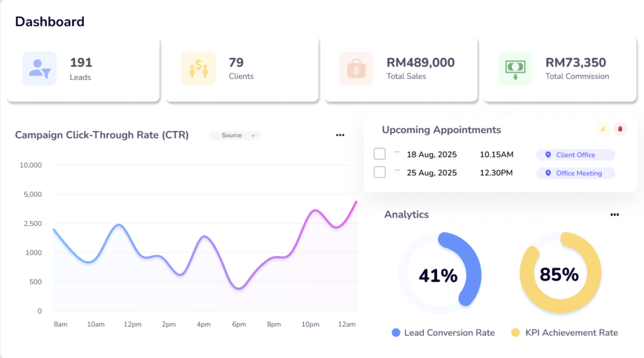
Task: Check the 18 Aug, 2025 appointment checkbox
Action: 379,154
